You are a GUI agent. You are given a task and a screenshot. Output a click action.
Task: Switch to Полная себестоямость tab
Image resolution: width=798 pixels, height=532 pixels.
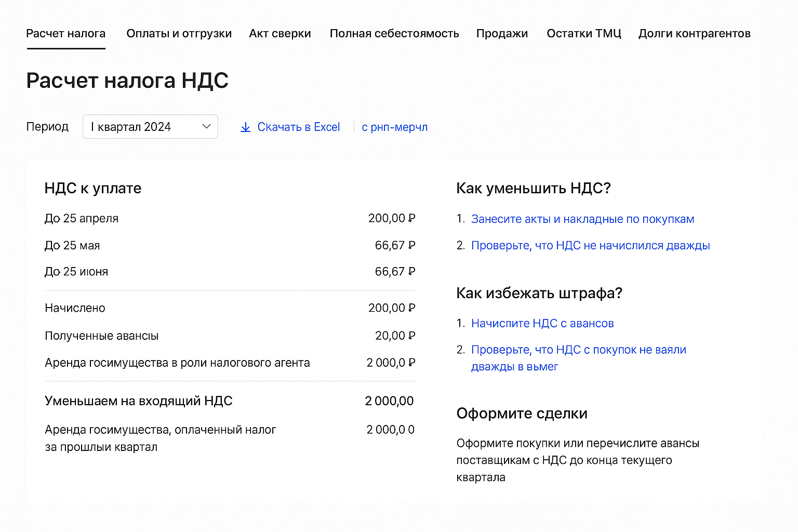(x=394, y=33)
